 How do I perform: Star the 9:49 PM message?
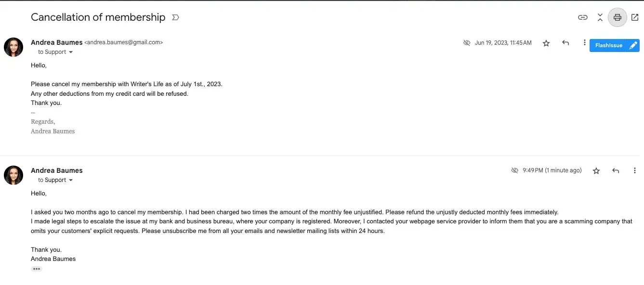[x=596, y=170]
